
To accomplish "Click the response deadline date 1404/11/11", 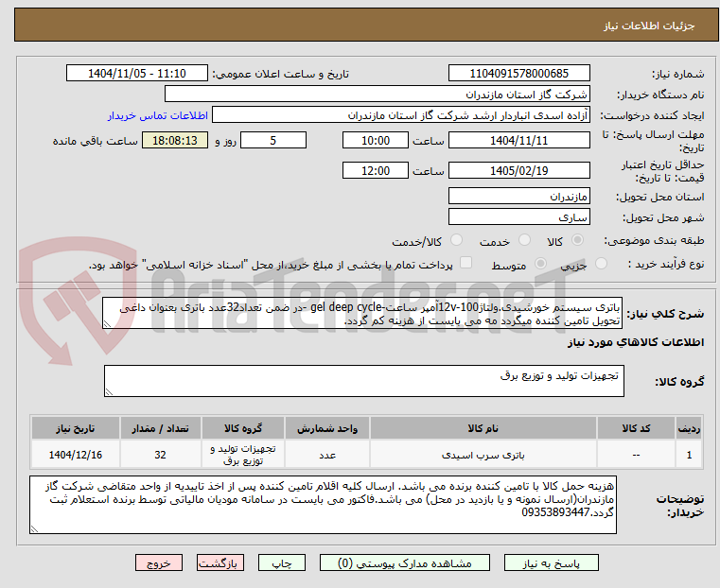I will (x=518, y=140).
